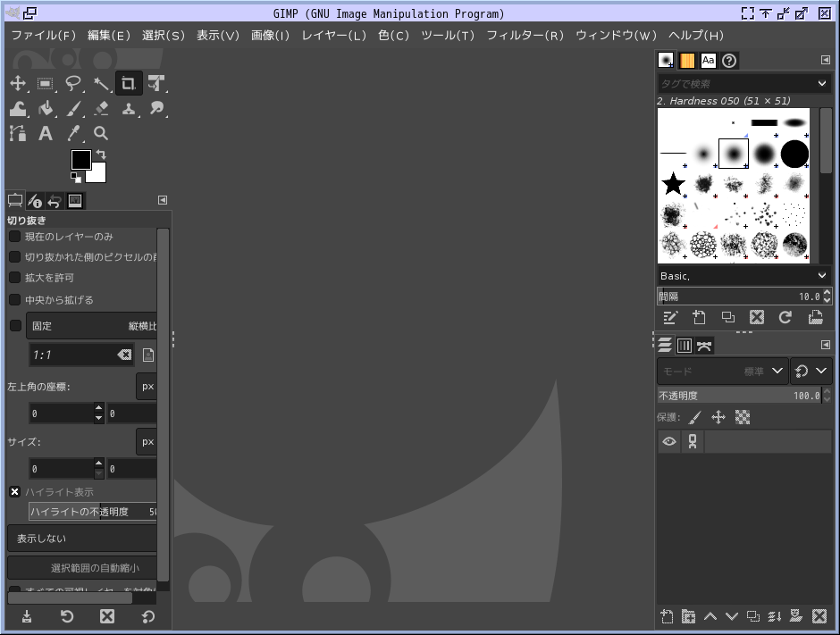Select the Warp Transform tool

pos(18,109)
